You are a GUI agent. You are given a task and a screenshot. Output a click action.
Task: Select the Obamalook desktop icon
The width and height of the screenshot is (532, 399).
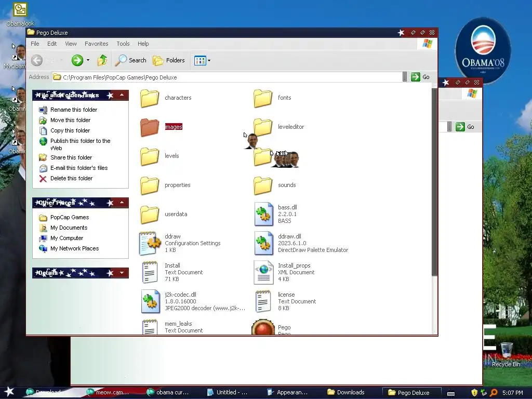click(x=20, y=14)
